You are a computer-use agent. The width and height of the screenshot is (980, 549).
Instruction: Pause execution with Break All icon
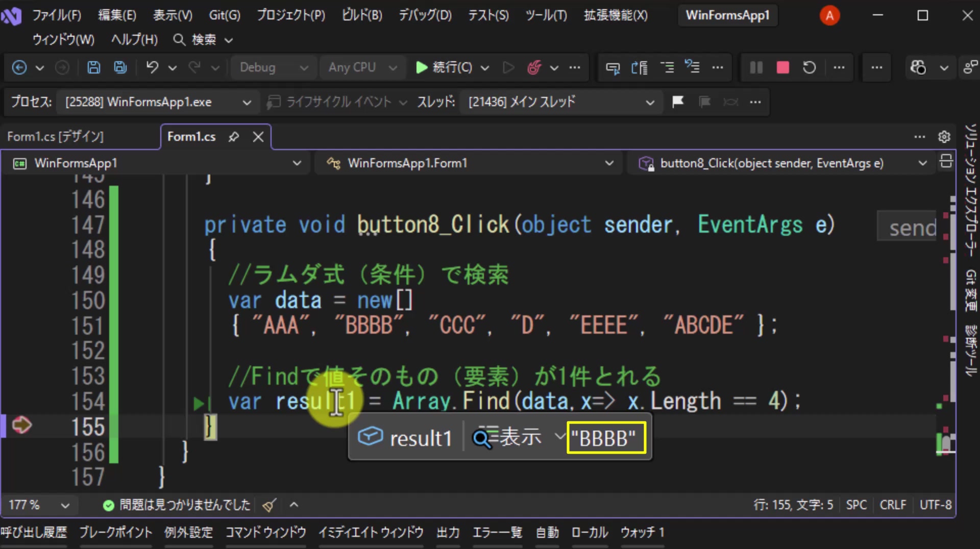(x=756, y=67)
